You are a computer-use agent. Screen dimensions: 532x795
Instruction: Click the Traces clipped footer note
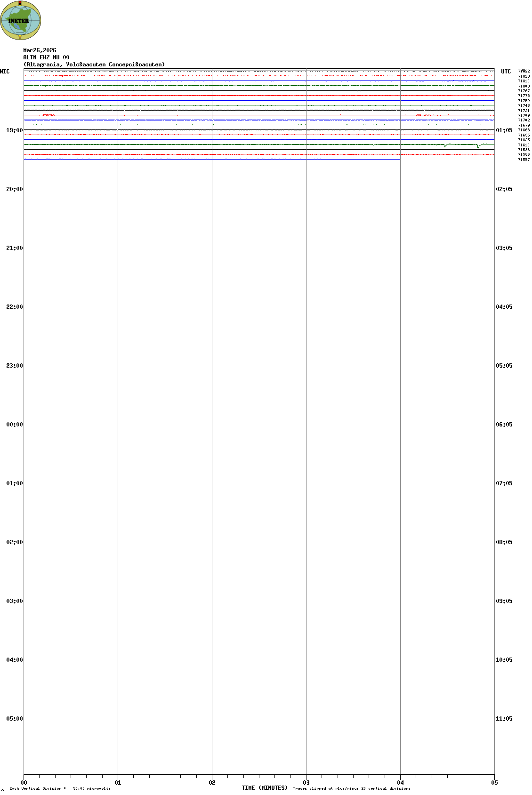coord(351,788)
